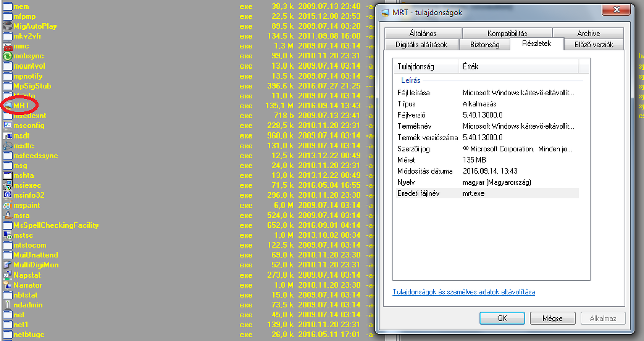Click the mspaint palette icon

pyautogui.click(x=7, y=206)
